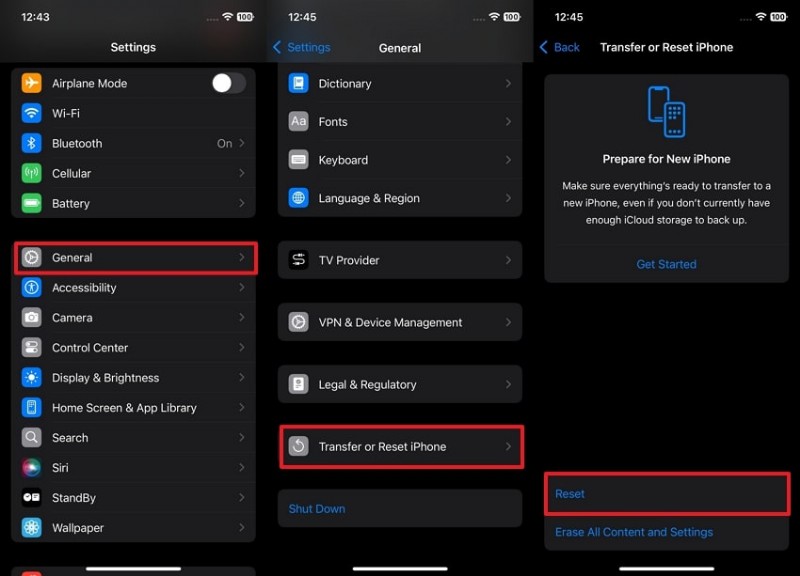
Task: Open Control Center settings row
Action: coord(133,347)
